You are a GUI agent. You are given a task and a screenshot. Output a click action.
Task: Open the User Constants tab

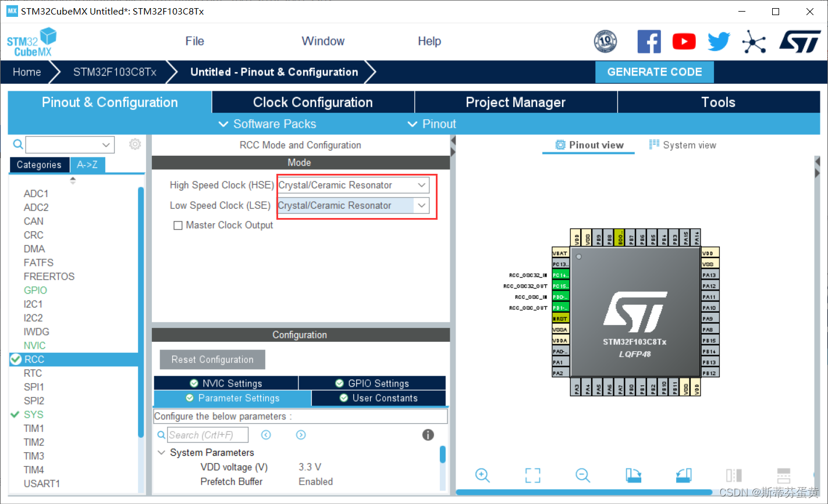coord(379,398)
